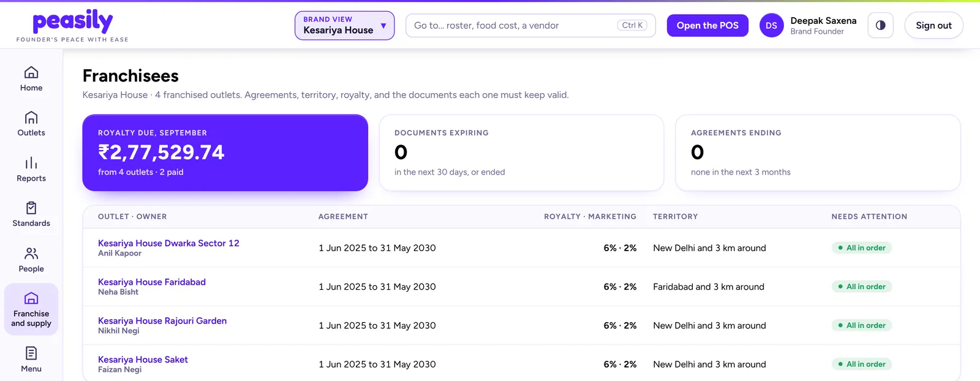This screenshot has width=980, height=381.
Task: Open Kesariya House Dwarka Sector 12 link
Action: click(x=168, y=243)
